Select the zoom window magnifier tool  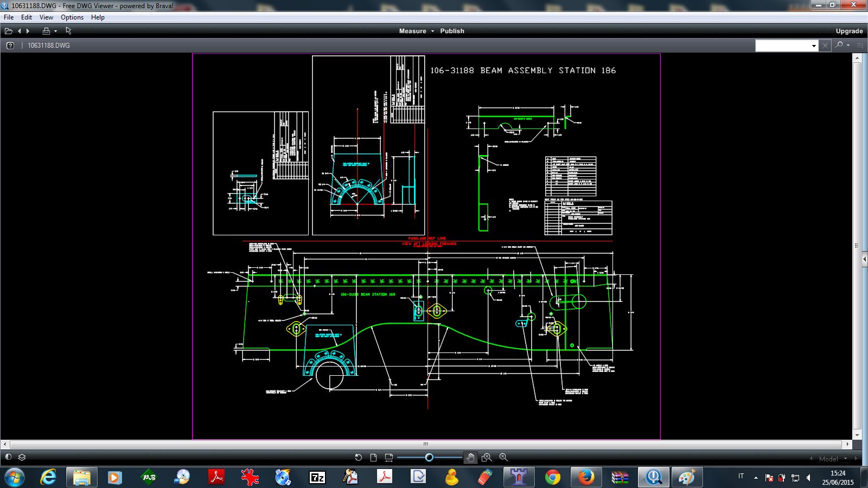[x=487, y=457]
